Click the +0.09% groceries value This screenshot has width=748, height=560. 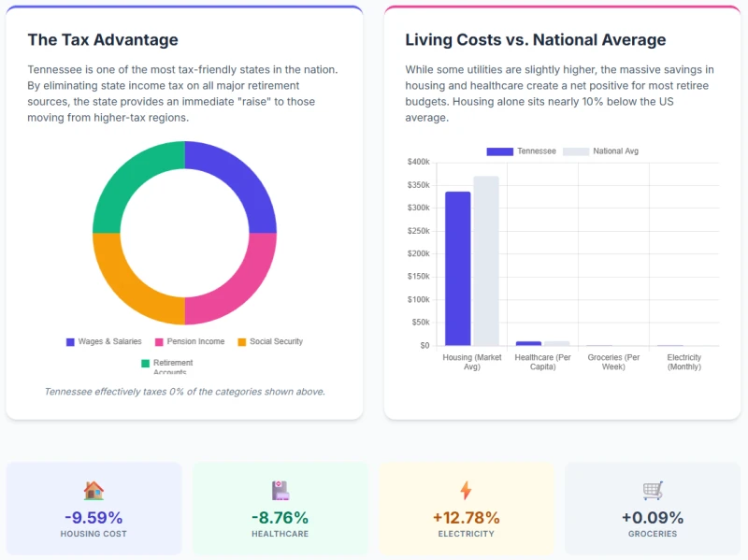[653, 518]
